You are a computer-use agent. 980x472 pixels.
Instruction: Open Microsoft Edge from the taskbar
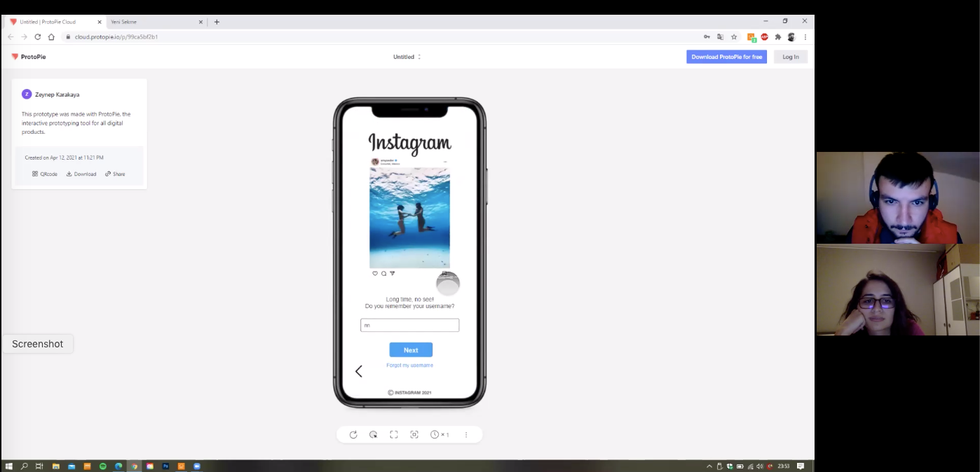pos(118,466)
